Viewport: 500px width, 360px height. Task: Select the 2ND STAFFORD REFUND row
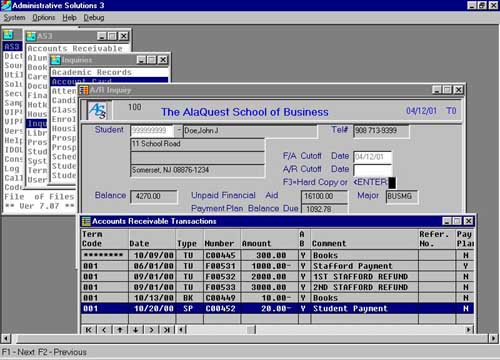pos(277,287)
